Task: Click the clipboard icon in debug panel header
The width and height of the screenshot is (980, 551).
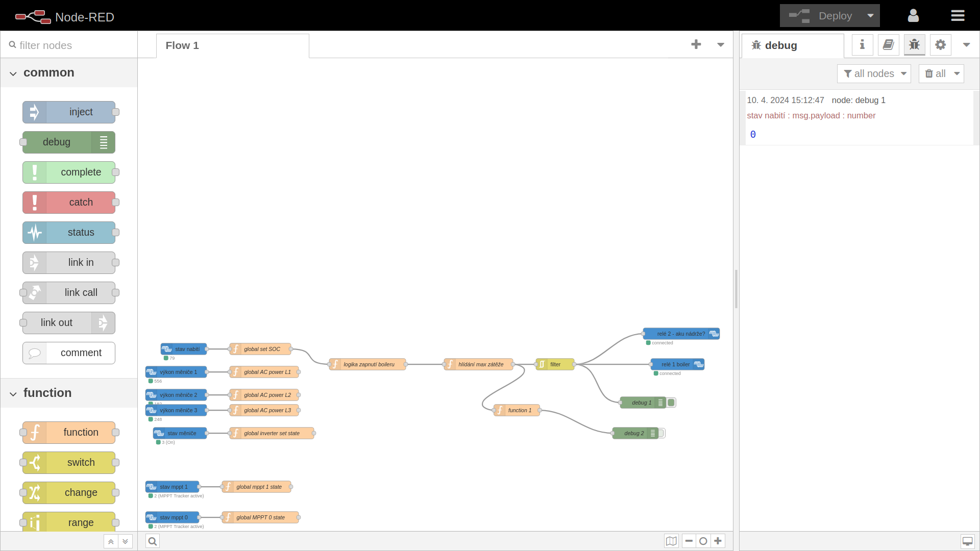Action: pos(889,45)
